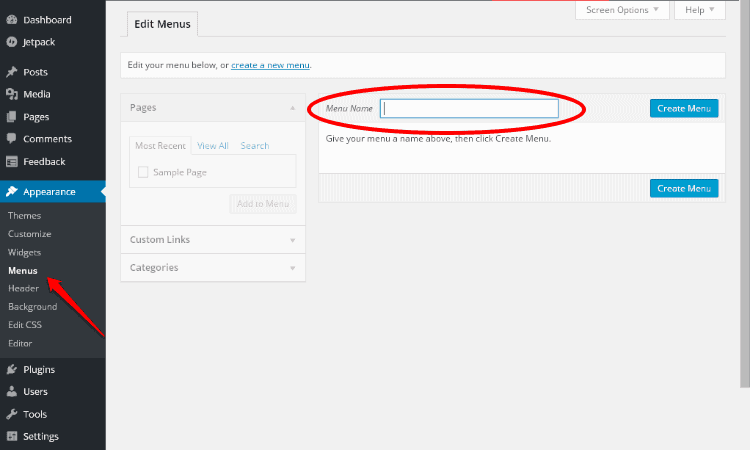
Task: Click the Settings sliders icon
Action: (x=12, y=436)
